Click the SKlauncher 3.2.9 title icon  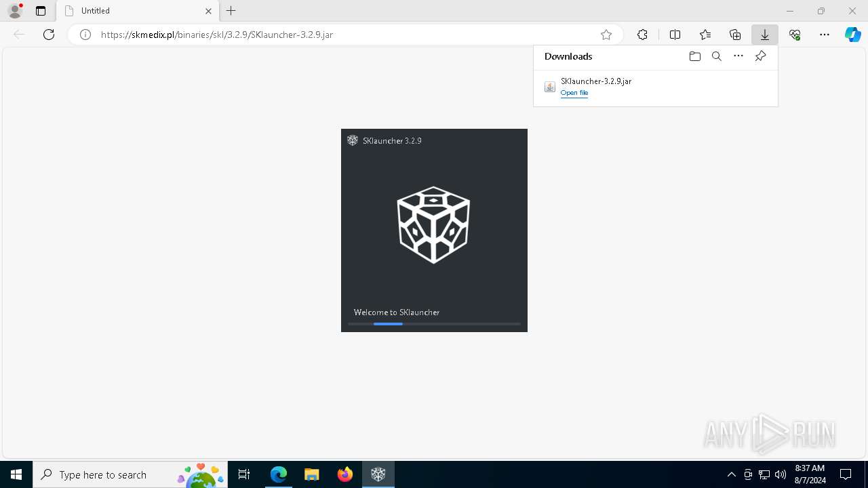[x=353, y=140]
